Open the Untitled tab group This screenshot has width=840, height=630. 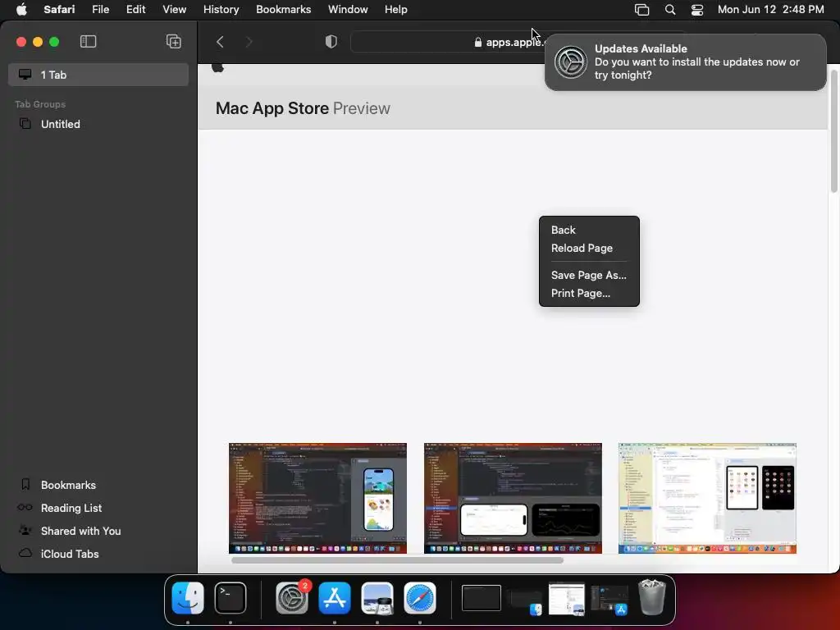(98, 125)
